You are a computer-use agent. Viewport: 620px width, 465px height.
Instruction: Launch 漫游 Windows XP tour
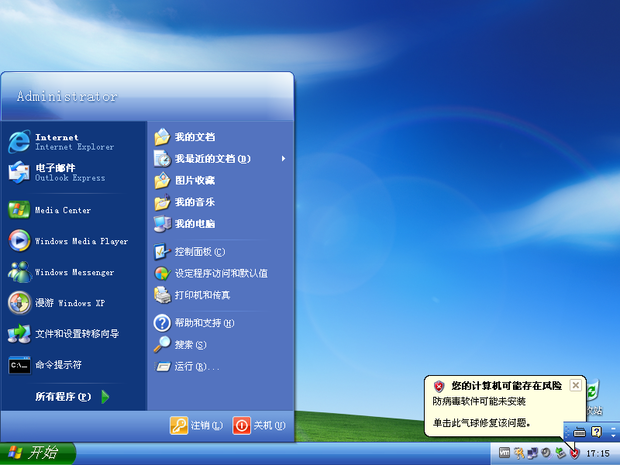tap(74, 303)
